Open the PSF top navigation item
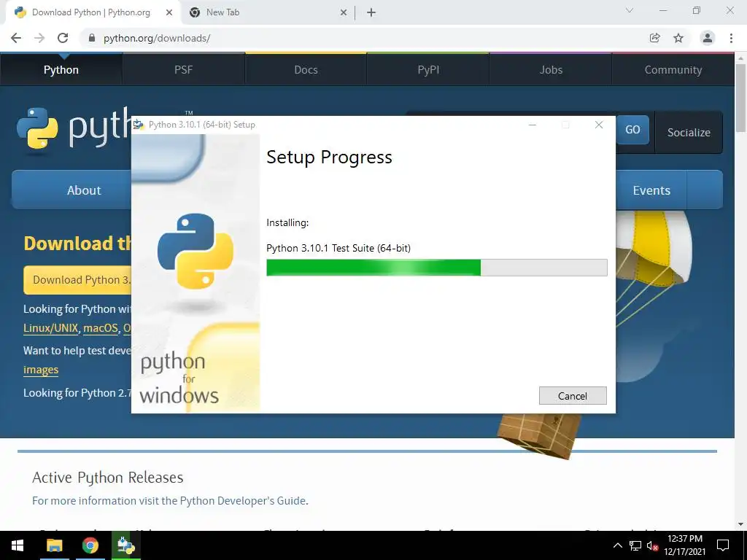Viewport: 747px width, 560px height. click(x=183, y=69)
